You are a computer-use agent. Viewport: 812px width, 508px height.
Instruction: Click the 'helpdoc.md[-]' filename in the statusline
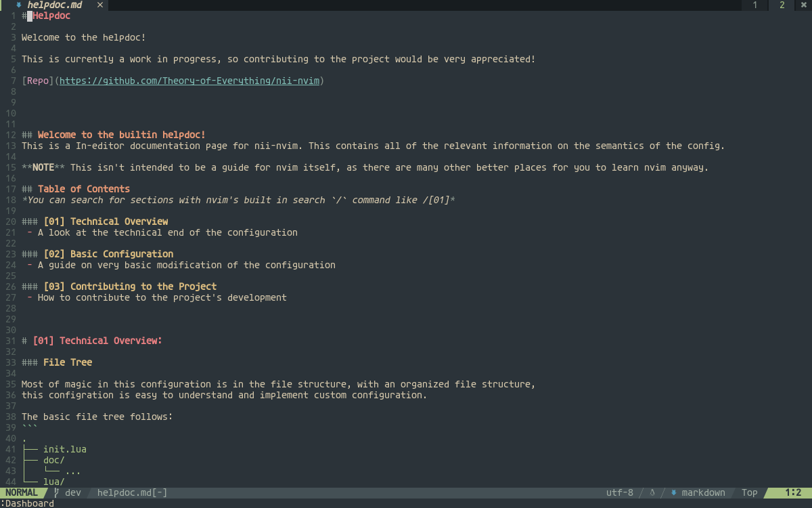tap(133, 492)
